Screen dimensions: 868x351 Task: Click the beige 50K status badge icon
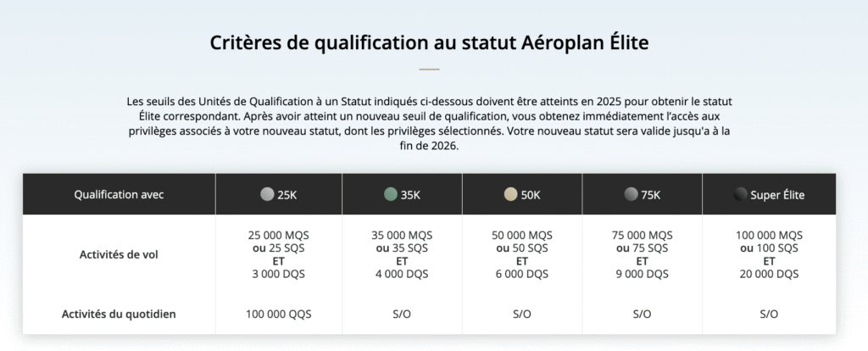click(x=510, y=194)
